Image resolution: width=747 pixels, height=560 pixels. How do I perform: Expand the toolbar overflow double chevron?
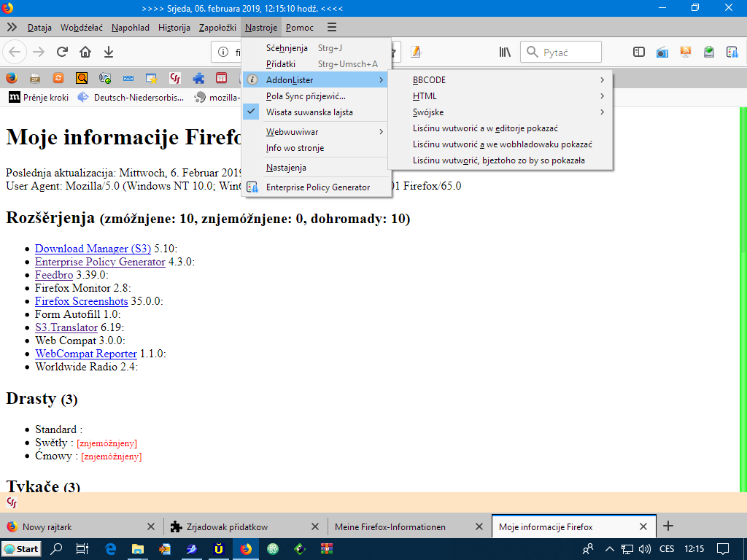pos(12,27)
